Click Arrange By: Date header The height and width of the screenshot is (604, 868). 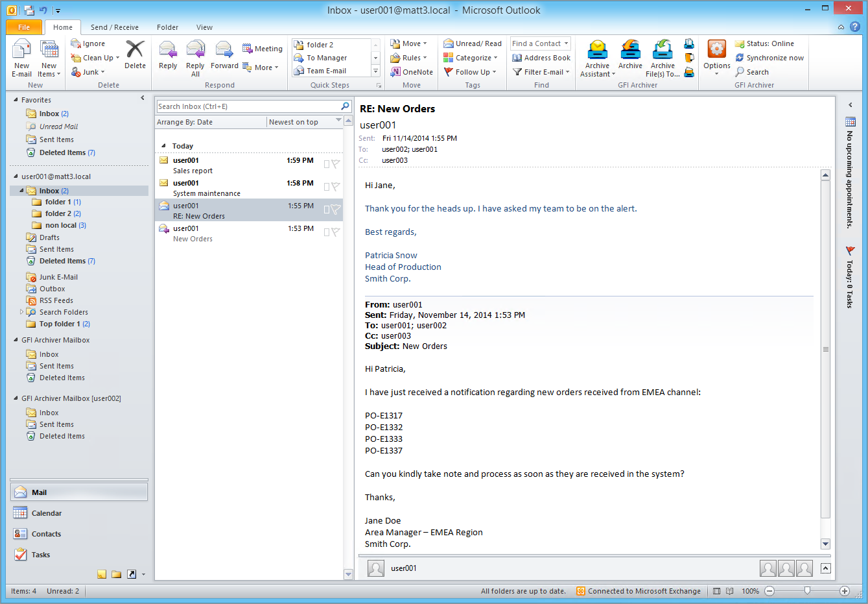click(x=211, y=122)
